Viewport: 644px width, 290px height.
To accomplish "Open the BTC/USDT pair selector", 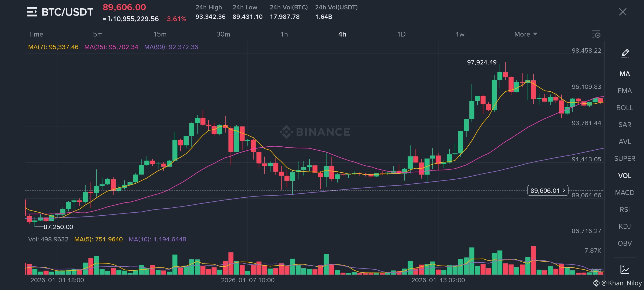I will coord(67,12).
